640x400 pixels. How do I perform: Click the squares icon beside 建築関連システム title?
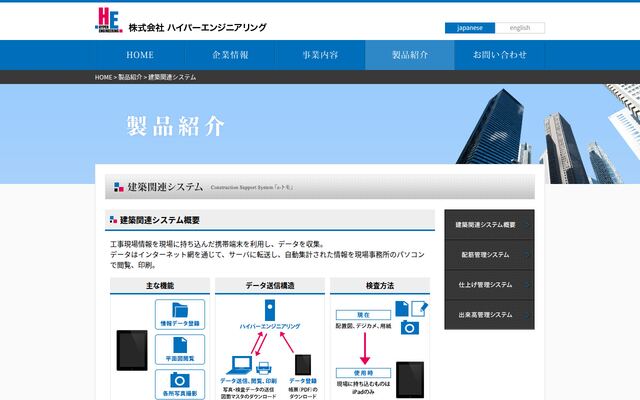(119, 187)
